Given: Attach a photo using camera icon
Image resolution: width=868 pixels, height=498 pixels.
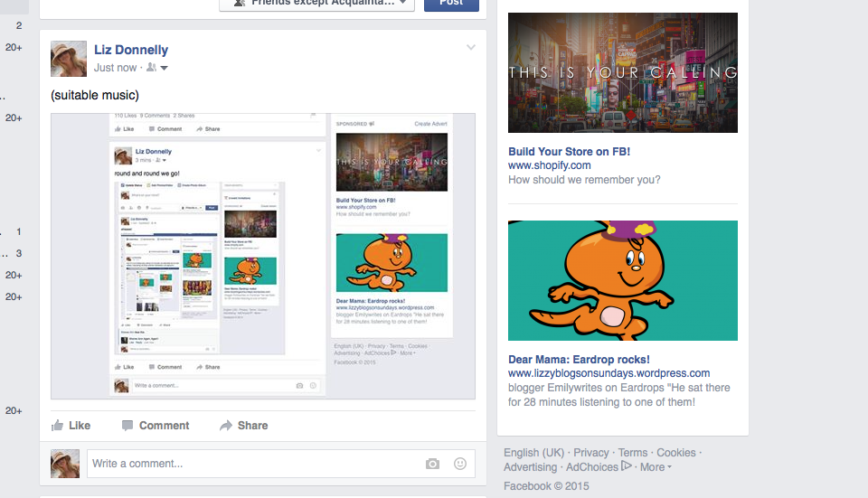Looking at the screenshot, I should point(432,464).
